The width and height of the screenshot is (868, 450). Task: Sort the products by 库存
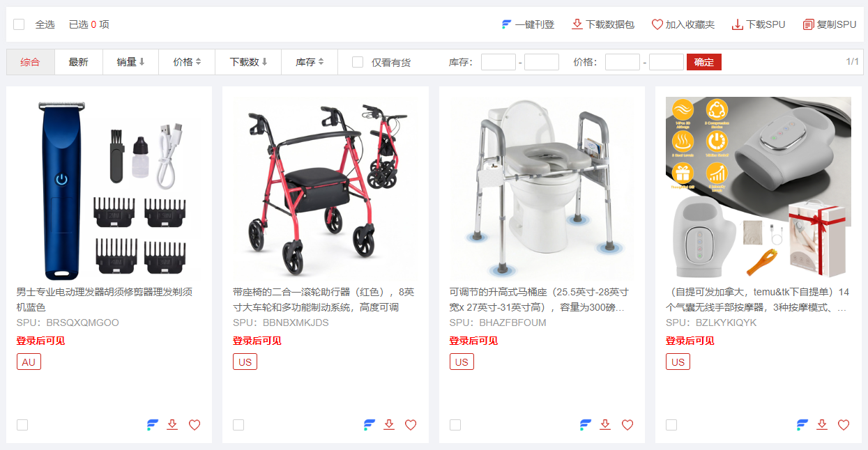(x=310, y=62)
